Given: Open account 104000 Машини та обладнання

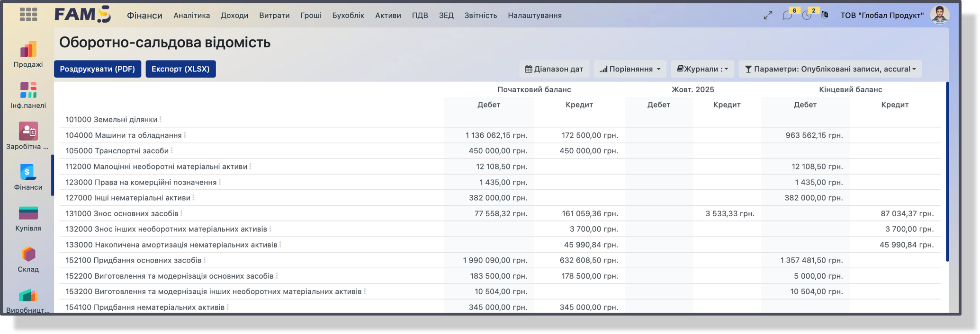Looking at the screenshot, I should pos(124,135).
